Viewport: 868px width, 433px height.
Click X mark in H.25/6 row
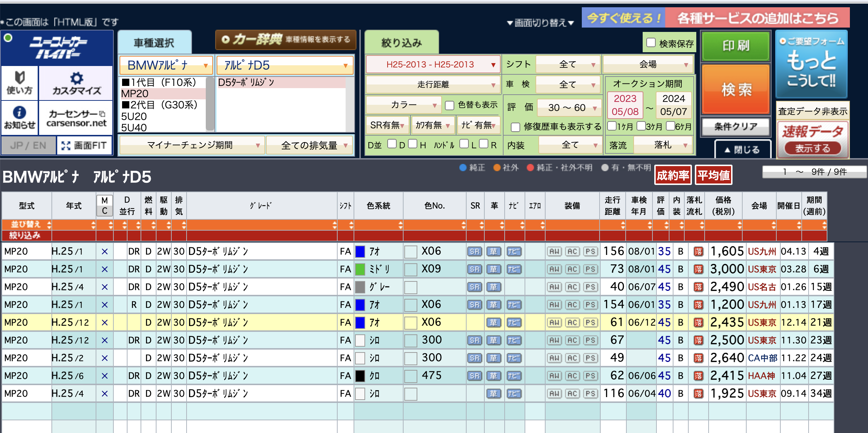coord(105,376)
